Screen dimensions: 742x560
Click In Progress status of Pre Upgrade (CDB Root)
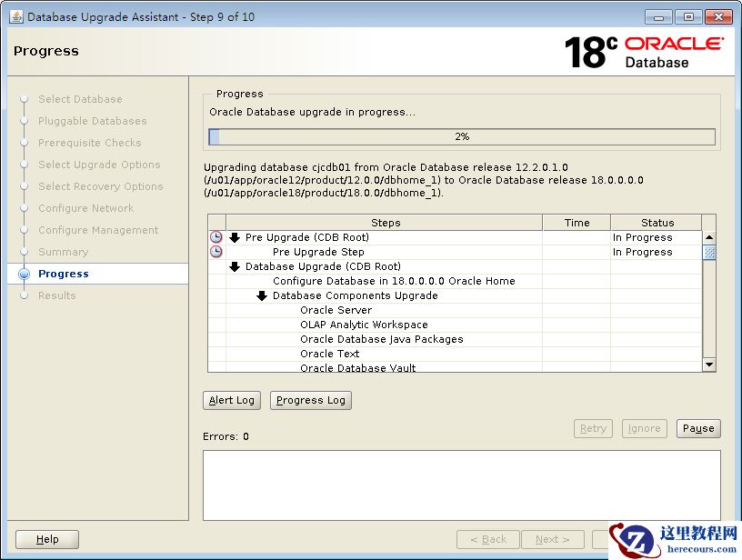pyautogui.click(x=643, y=237)
